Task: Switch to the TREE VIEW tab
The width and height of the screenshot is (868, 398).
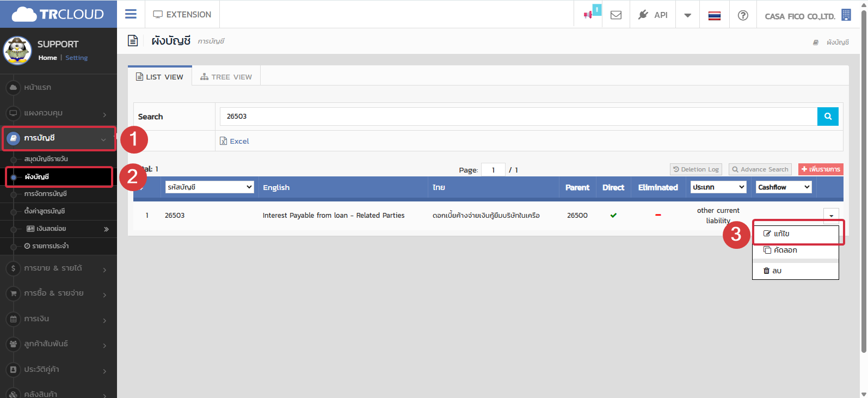Action: pyautogui.click(x=226, y=77)
